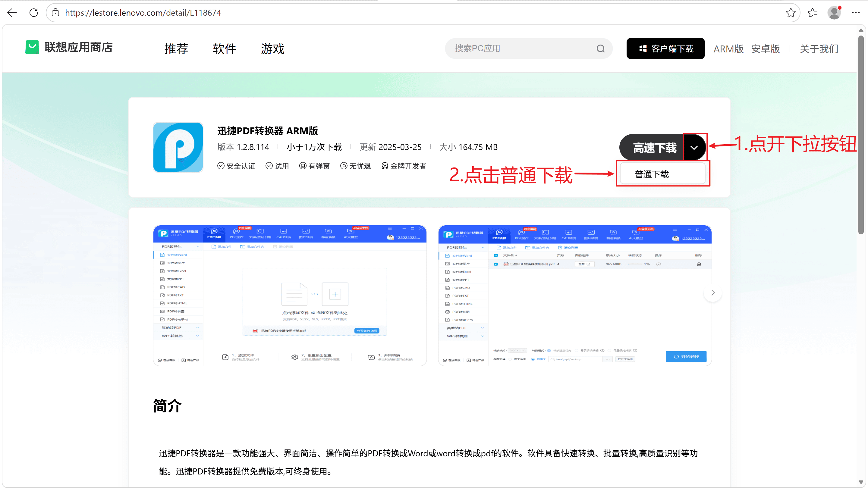
Task: Open the browser profile avatar
Action: pyautogui.click(x=834, y=13)
